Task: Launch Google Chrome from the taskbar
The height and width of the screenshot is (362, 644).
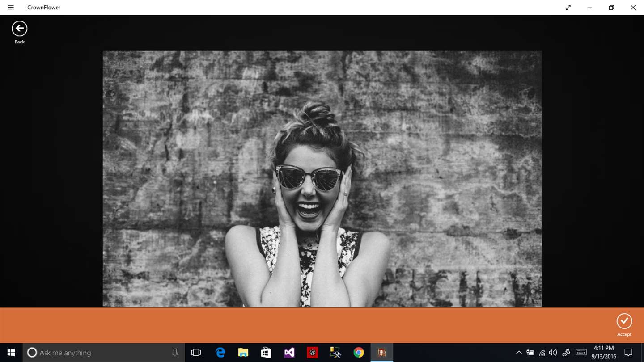Action: pyautogui.click(x=359, y=353)
